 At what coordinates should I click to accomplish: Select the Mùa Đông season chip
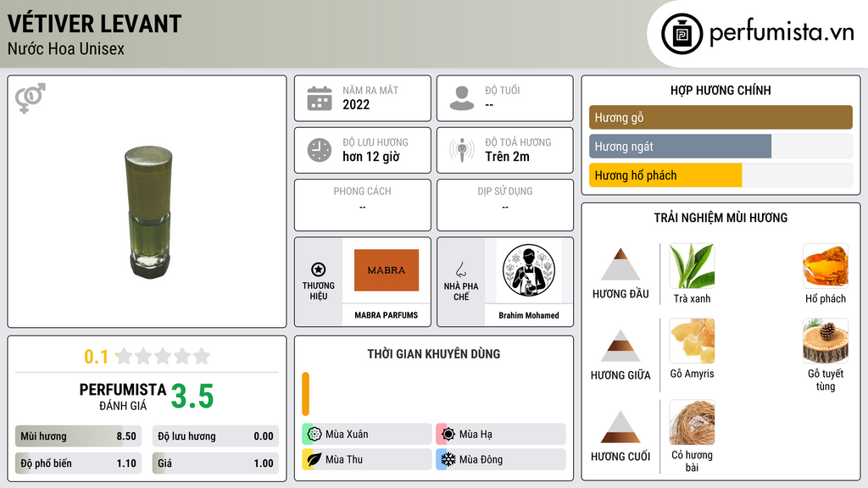coord(501,459)
